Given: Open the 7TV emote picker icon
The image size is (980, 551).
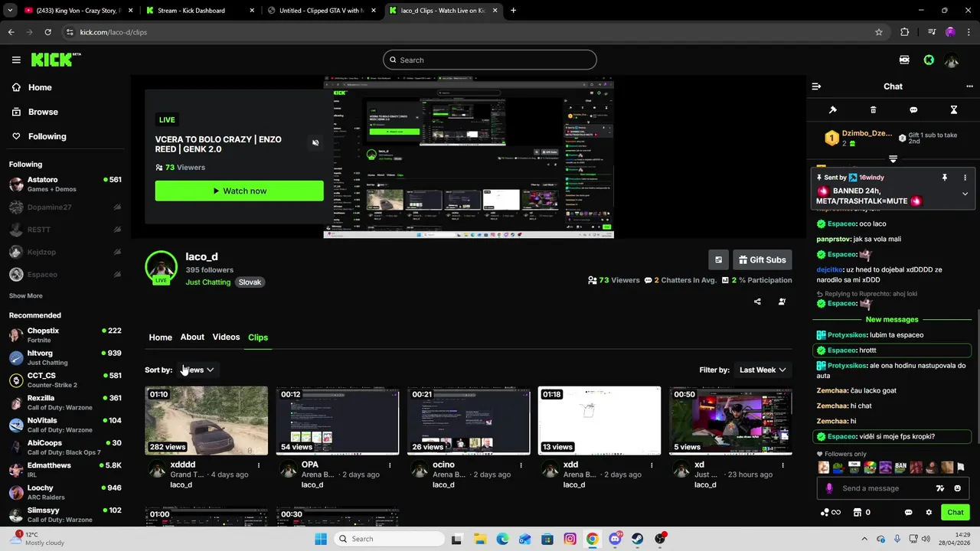Looking at the screenshot, I should [940, 488].
